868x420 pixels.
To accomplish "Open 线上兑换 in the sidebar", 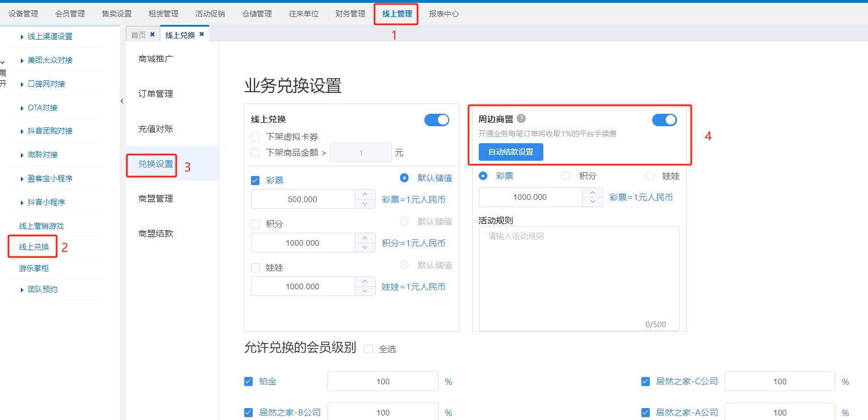I will (34, 247).
